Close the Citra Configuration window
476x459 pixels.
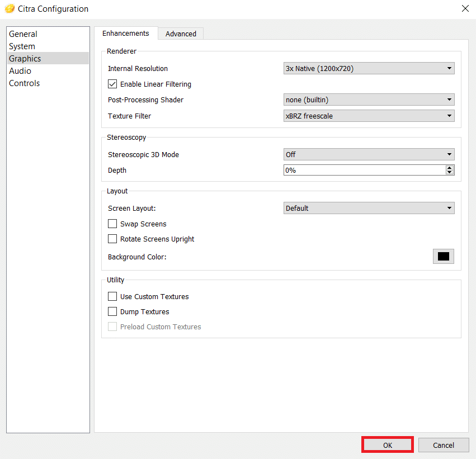[x=465, y=8]
